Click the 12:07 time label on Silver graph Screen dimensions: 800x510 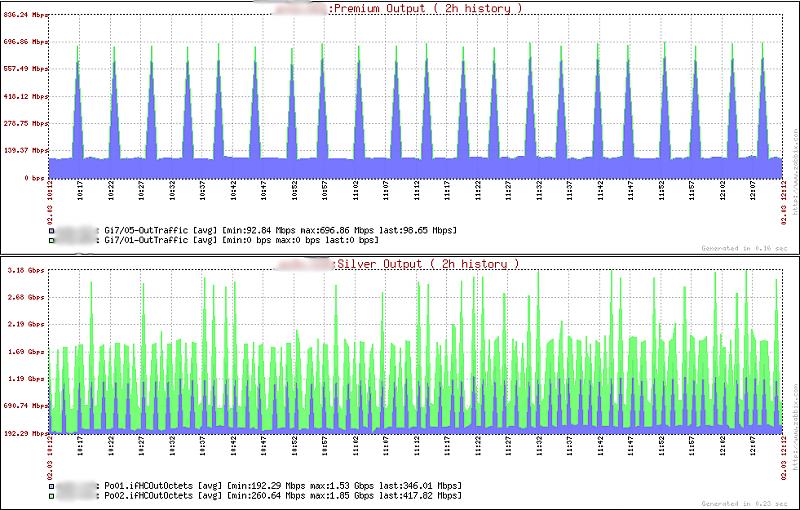754,447
